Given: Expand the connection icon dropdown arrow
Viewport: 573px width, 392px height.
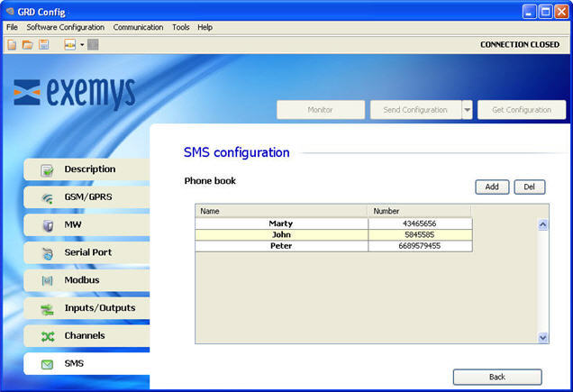Looking at the screenshot, I should (x=82, y=45).
